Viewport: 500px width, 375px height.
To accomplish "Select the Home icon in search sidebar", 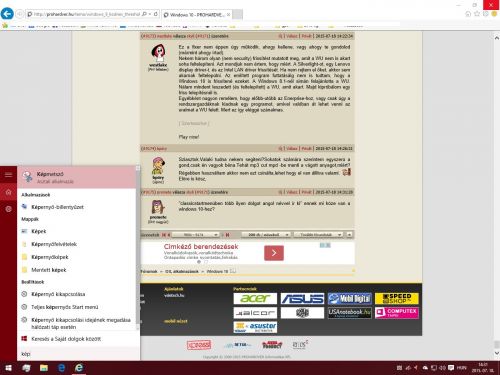I will pos(8,192).
